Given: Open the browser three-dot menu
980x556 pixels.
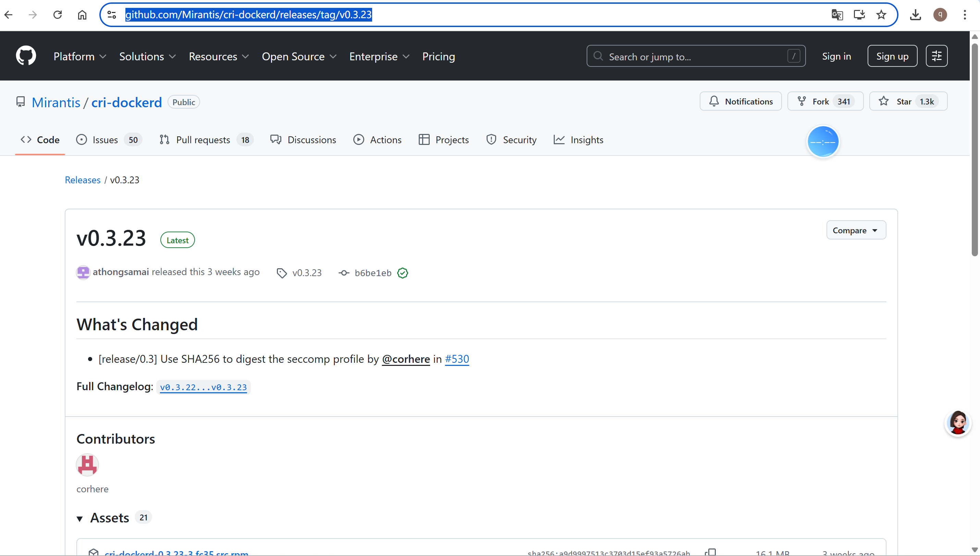Looking at the screenshot, I should [x=965, y=15].
